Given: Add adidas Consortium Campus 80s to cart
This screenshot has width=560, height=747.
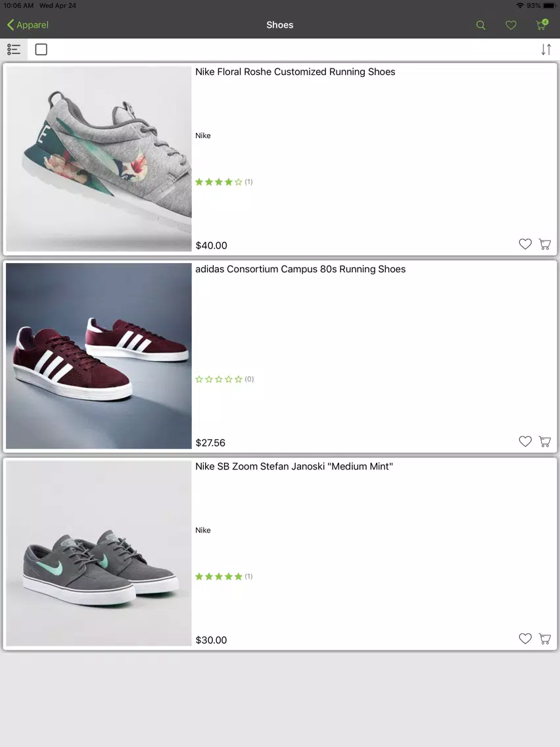Looking at the screenshot, I should pyautogui.click(x=545, y=441).
